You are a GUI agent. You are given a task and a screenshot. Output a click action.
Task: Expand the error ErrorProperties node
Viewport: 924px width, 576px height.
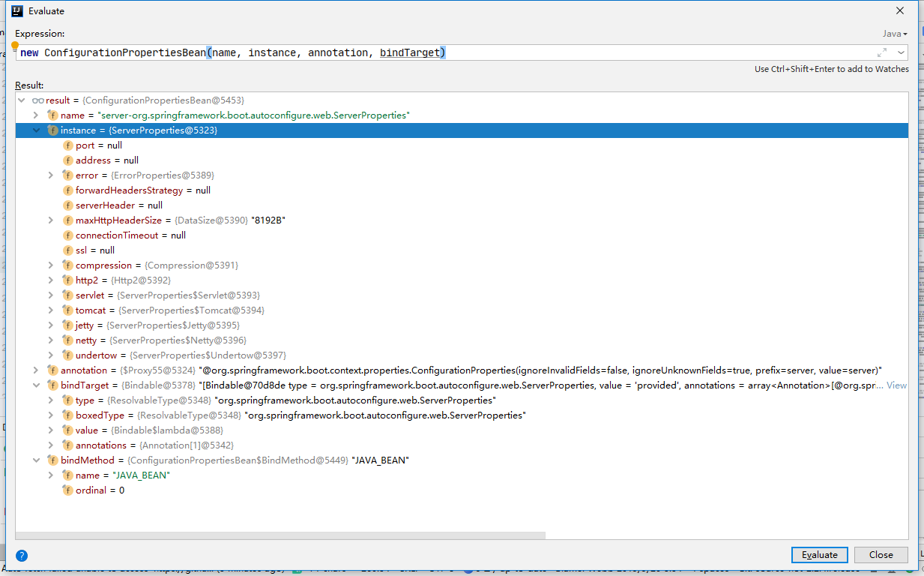pos(50,175)
